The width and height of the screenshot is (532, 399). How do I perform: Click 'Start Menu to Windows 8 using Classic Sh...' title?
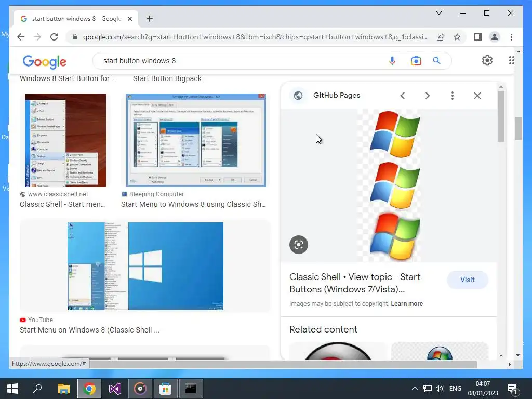coord(193,204)
